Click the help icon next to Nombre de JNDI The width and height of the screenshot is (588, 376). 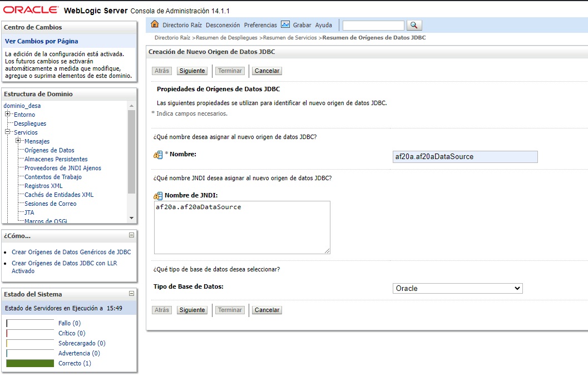point(158,196)
